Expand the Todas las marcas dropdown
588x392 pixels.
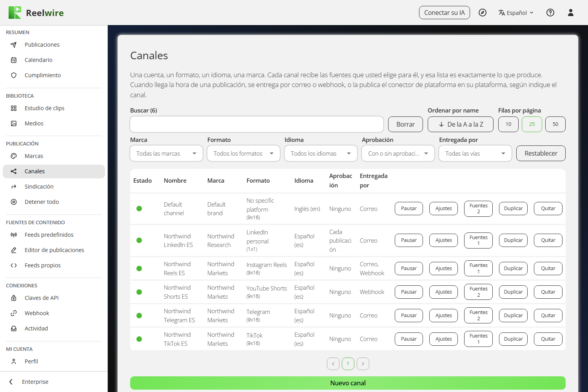166,153
